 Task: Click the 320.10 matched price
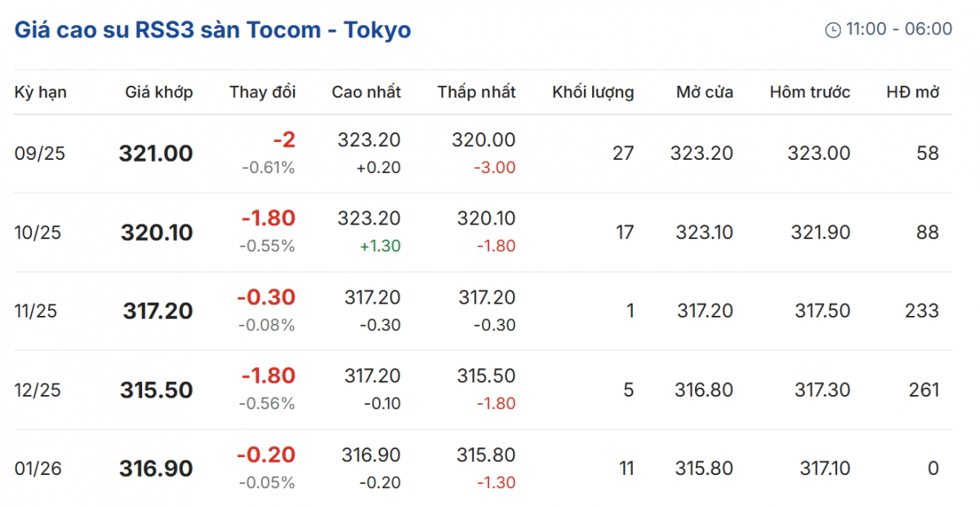click(x=157, y=233)
